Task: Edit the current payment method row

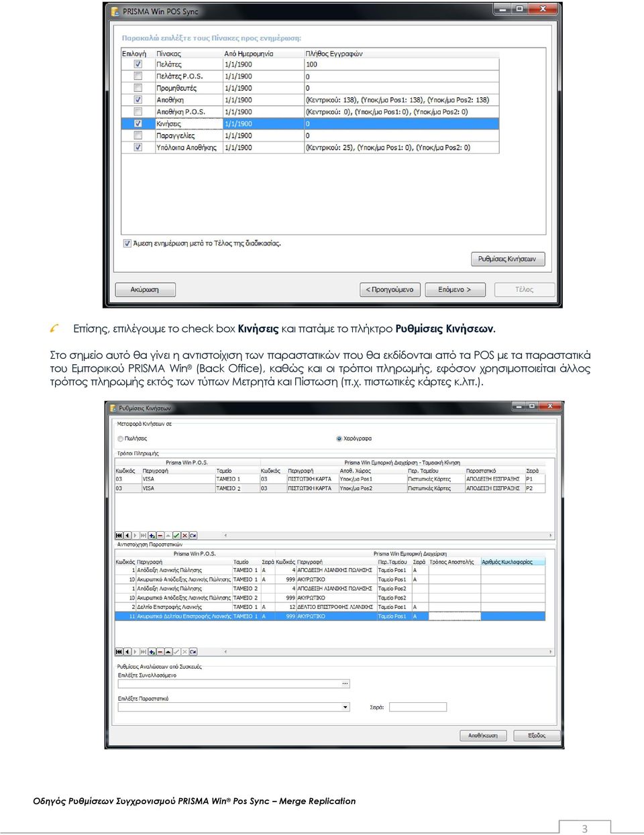Action: click(x=168, y=535)
